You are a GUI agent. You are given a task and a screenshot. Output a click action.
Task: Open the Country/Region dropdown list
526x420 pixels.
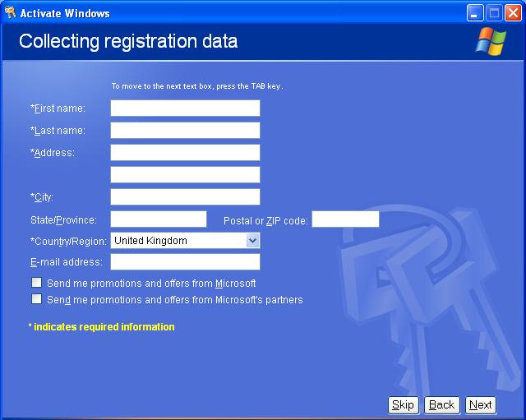[252, 241]
